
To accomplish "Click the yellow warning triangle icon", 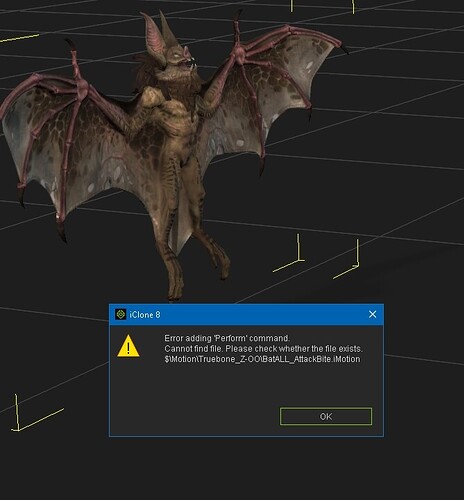I will [128, 346].
